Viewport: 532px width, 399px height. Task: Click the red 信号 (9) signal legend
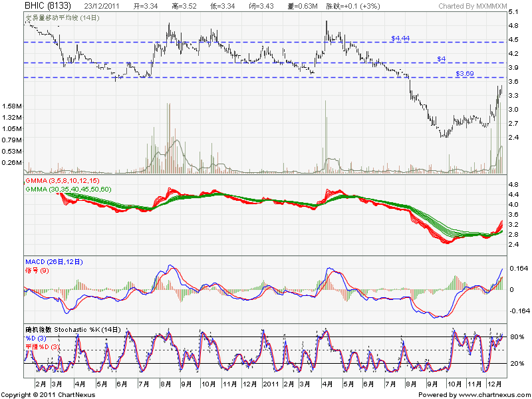click(x=37, y=271)
